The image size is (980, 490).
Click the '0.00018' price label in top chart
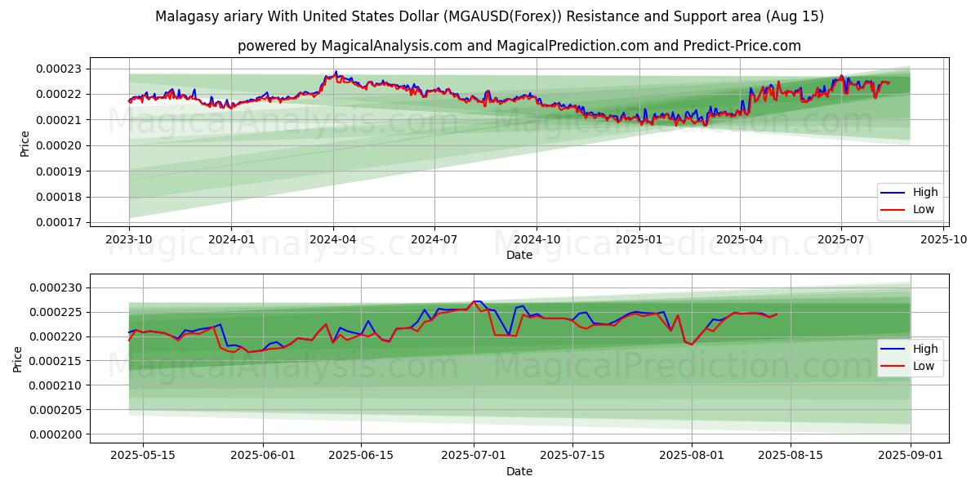[60, 197]
